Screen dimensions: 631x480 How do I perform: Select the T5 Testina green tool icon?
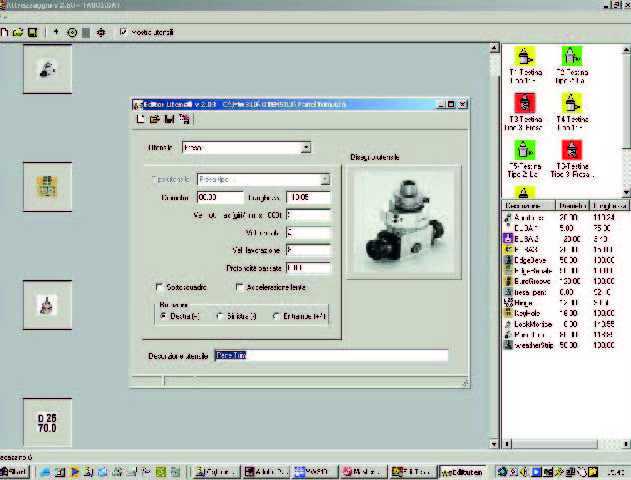point(524,150)
